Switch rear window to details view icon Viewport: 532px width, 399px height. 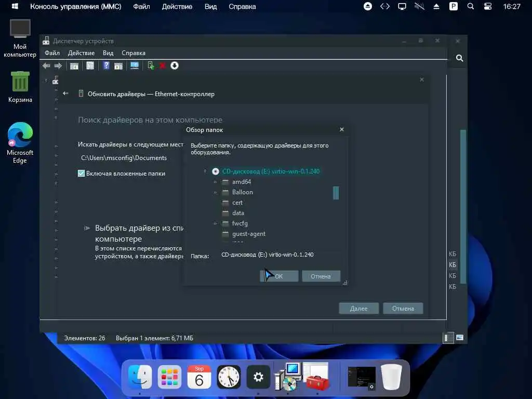[x=448, y=338]
